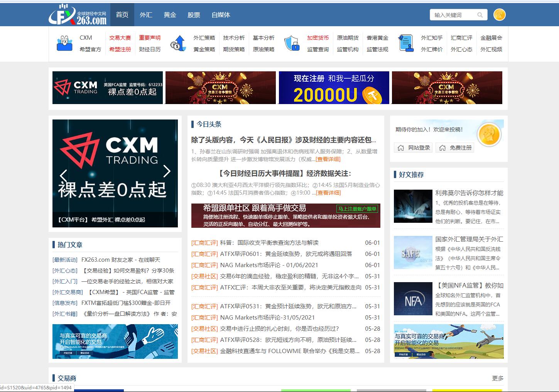
Task: Open the 黄金 navigation tab
Action: (x=170, y=15)
